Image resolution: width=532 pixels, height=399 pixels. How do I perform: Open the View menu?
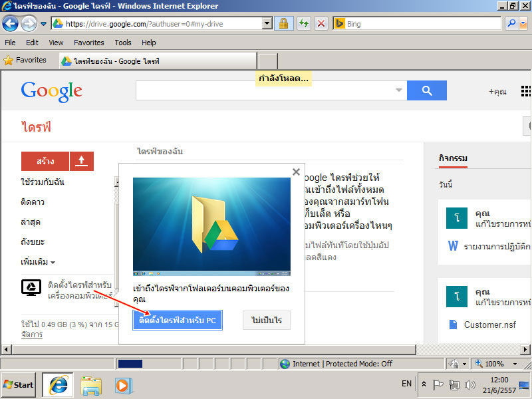tap(56, 43)
